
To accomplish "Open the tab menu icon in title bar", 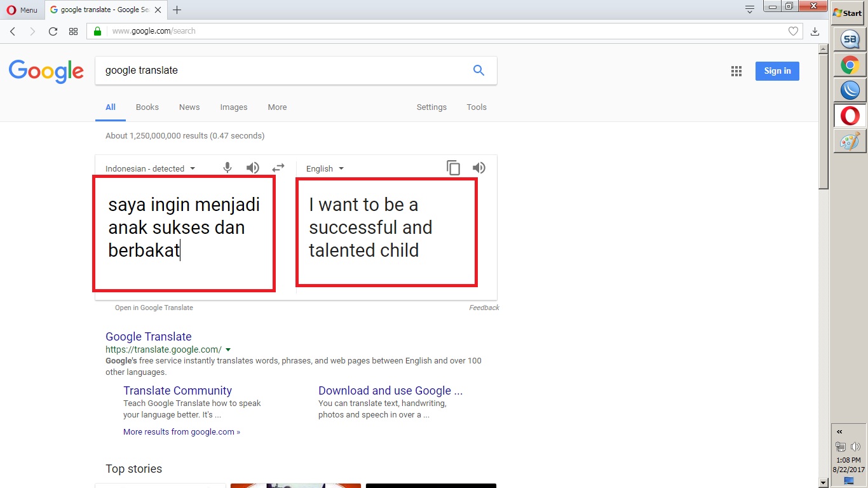I will 750,9.
